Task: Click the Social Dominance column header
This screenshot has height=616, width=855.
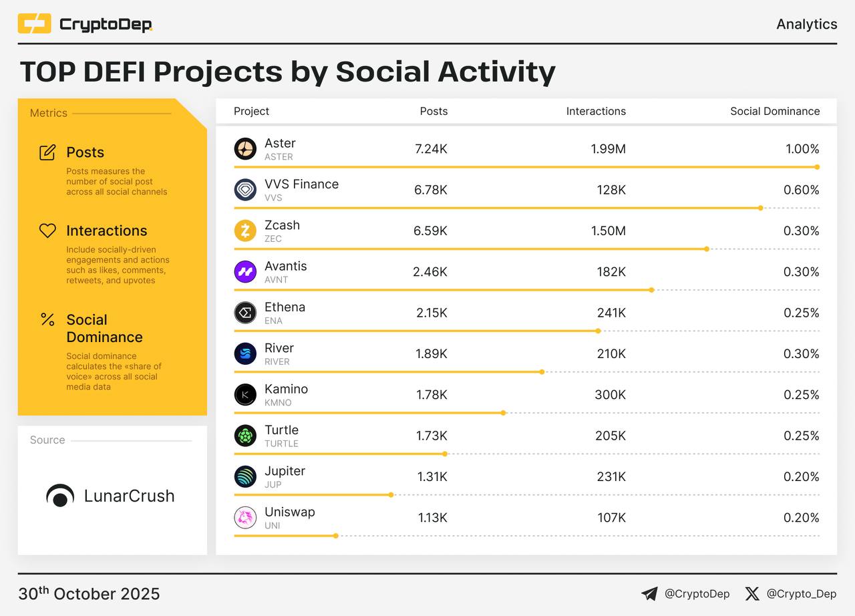Action: click(x=775, y=112)
